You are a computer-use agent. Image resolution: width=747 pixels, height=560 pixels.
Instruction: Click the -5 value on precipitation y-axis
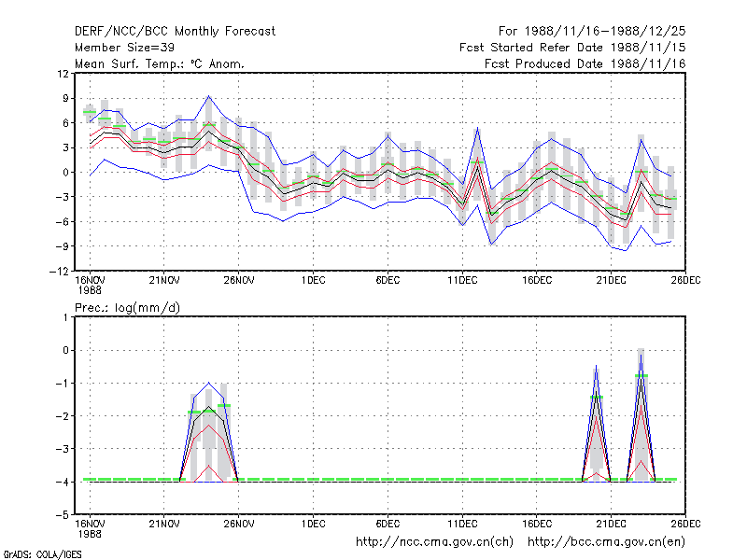63,515
